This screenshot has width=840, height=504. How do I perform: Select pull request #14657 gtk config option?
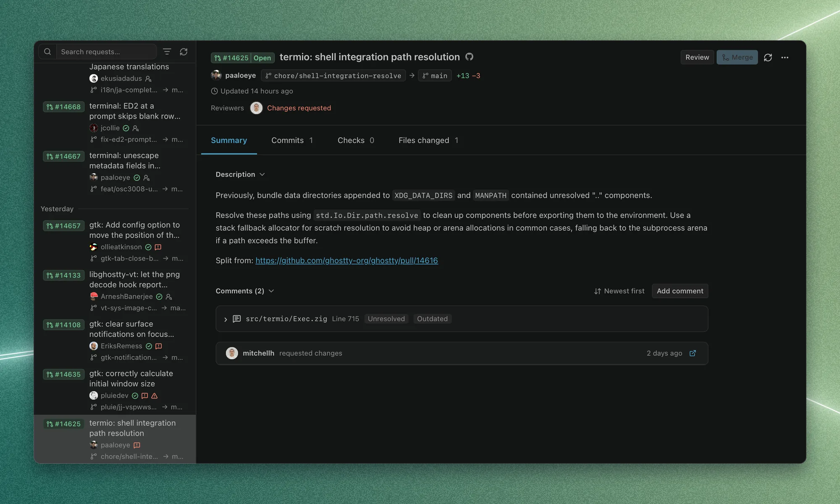(x=115, y=241)
